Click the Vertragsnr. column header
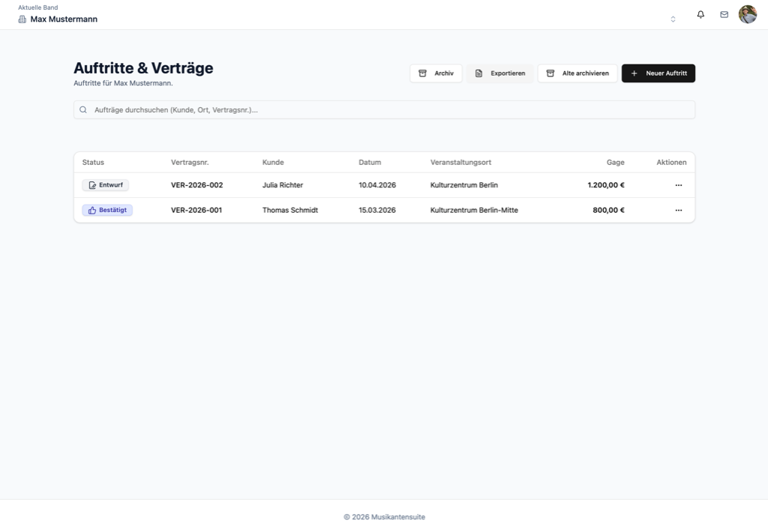Viewport: 768px width, 532px height. click(x=190, y=162)
